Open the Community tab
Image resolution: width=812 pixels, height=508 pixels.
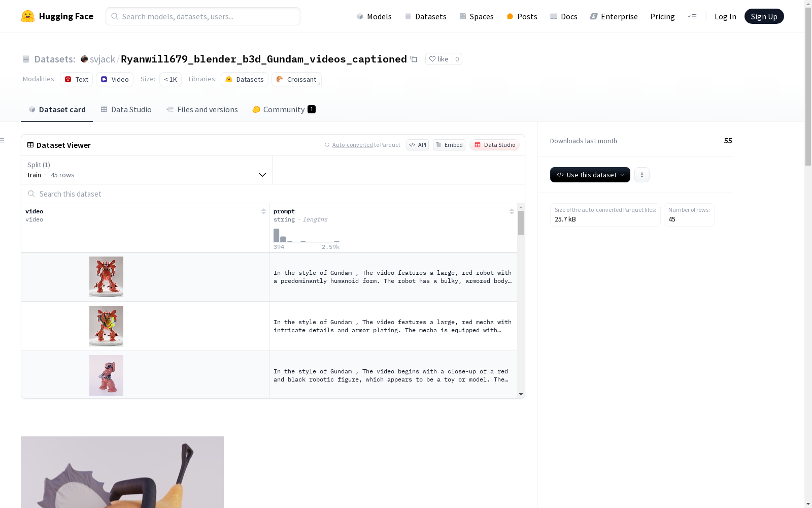click(284, 110)
